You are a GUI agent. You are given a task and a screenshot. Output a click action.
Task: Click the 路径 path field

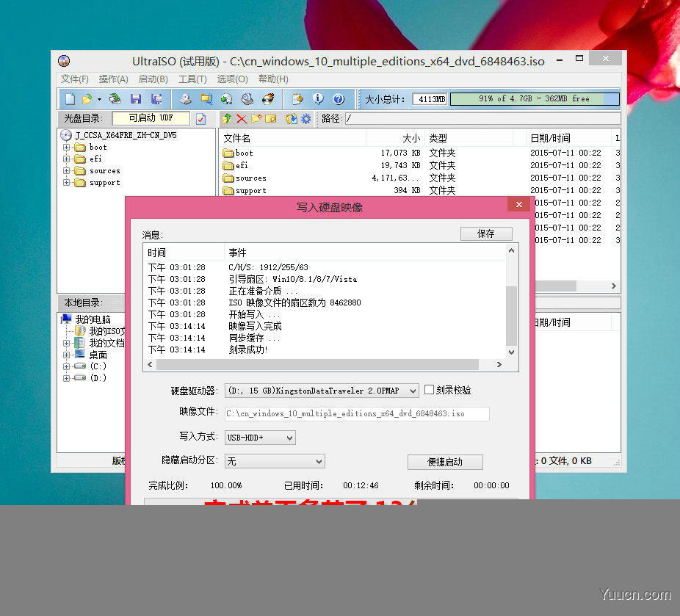482,118
